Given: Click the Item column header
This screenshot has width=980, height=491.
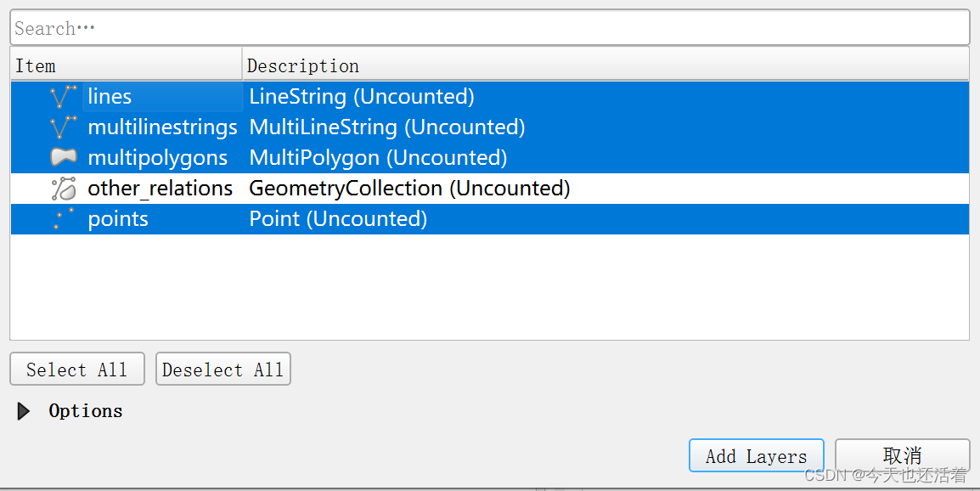Looking at the screenshot, I should pyautogui.click(x=36, y=65).
